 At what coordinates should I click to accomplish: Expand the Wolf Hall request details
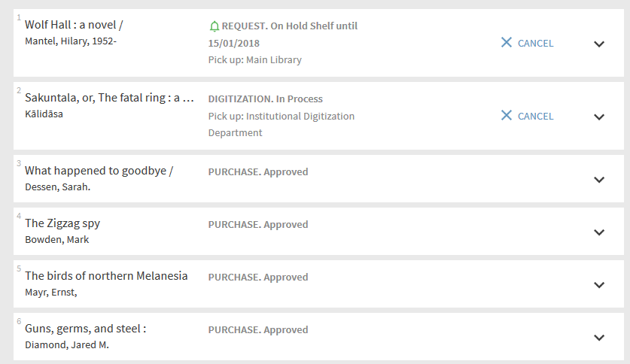599,44
